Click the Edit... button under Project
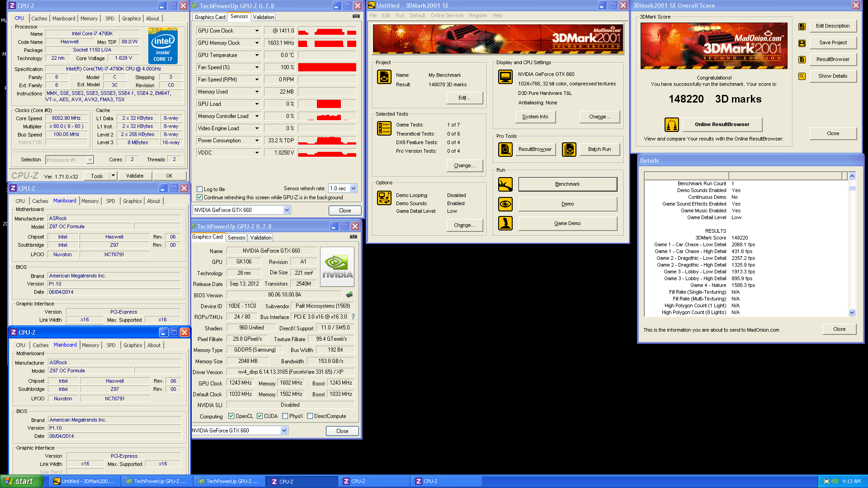Screen dimensions: 868x488 (x=464, y=98)
